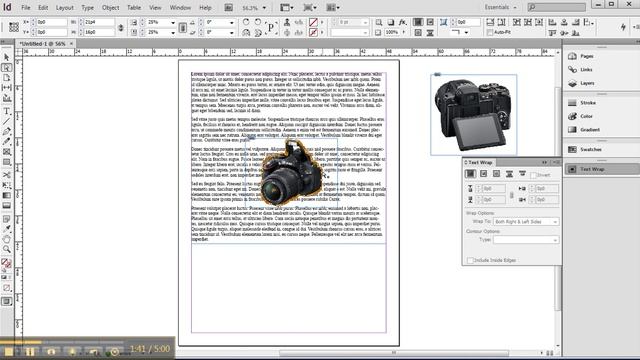Screen dimensions: 640x360
Task: Select the Type tool
Action: tap(7, 111)
